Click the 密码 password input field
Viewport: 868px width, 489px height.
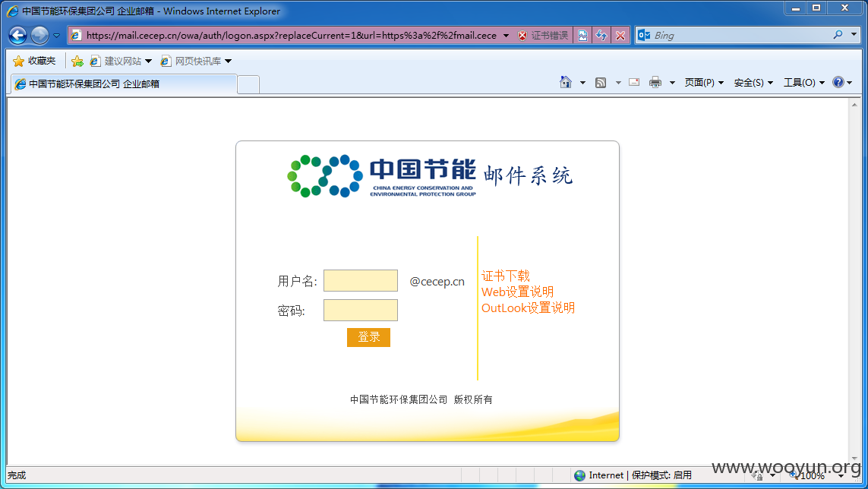(x=361, y=310)
